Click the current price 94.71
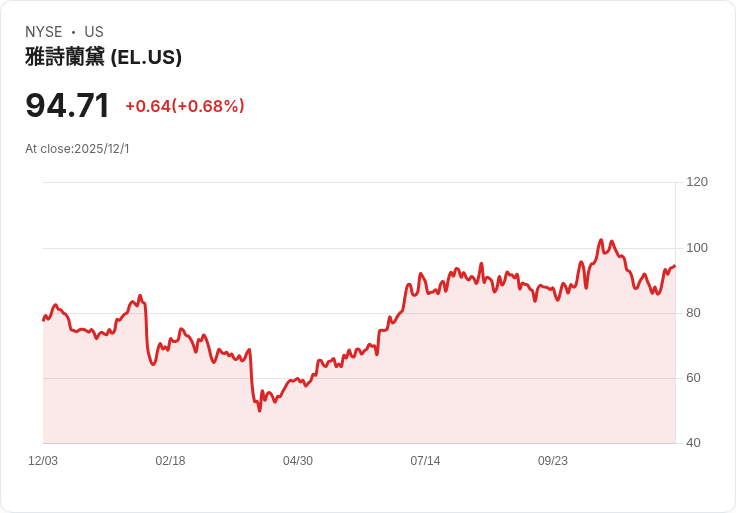This screenshot has width=736, height=513. [67, 105]
